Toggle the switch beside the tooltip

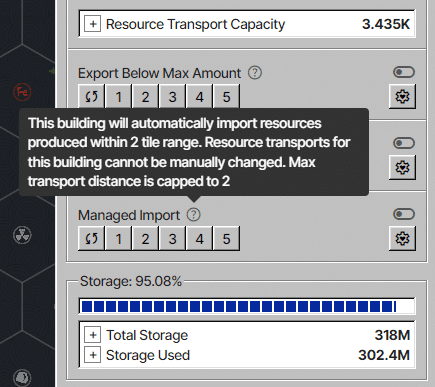point(404,143)
